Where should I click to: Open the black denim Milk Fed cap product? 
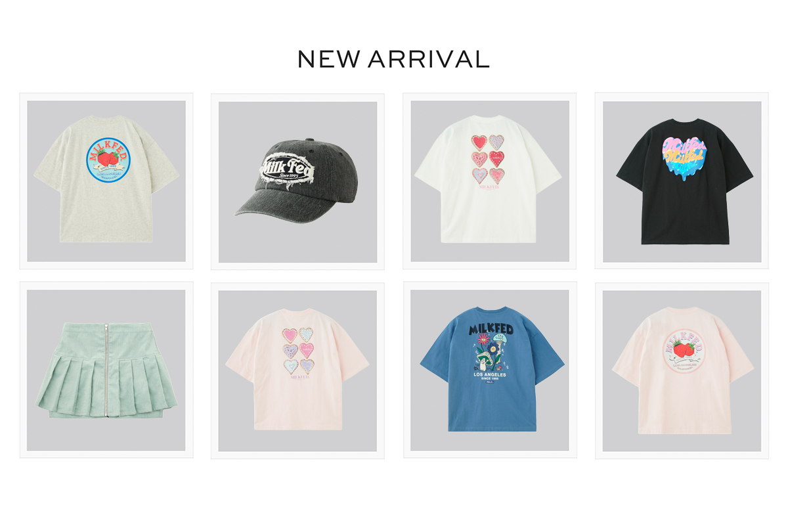pyautogui.click(x=297, y=181)
